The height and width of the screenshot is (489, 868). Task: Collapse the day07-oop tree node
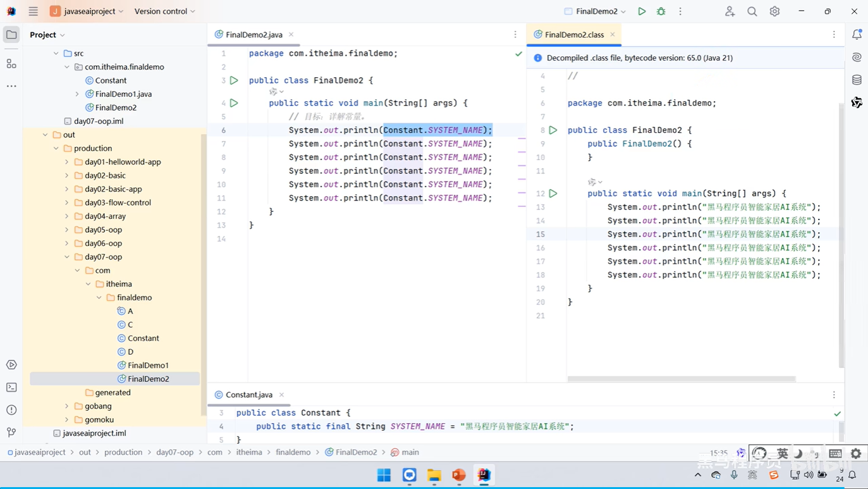(66, 256)
